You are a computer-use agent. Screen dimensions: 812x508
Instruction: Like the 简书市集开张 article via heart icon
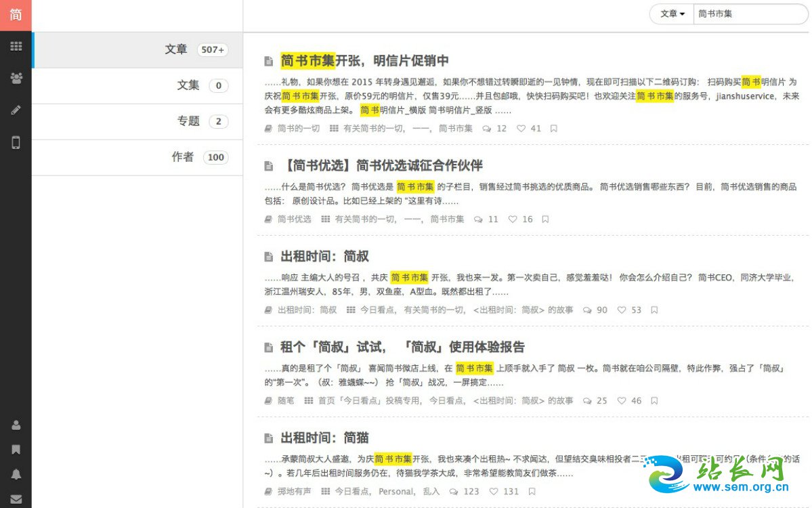(x=521, y=129)
